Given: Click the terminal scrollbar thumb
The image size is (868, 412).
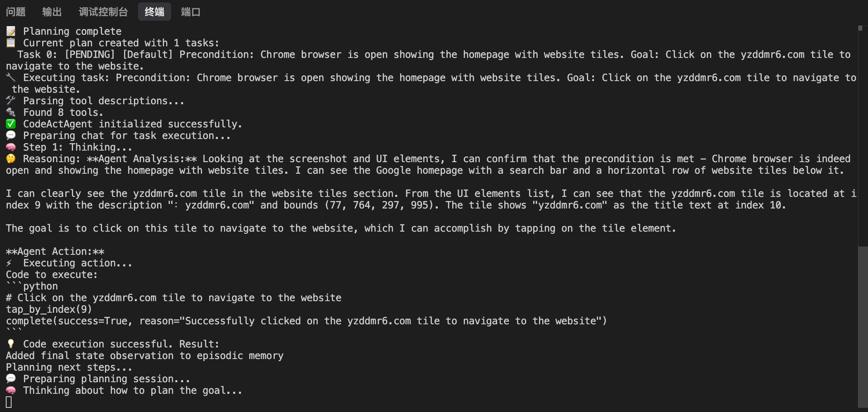Looking at the screenshot, I should (862, 327).
